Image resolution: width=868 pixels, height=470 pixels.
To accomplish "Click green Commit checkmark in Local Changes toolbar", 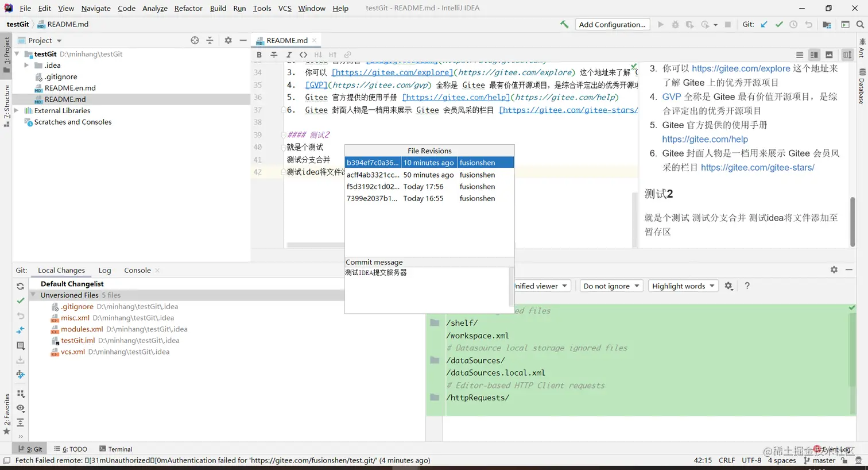I will (x=20, y=301).
